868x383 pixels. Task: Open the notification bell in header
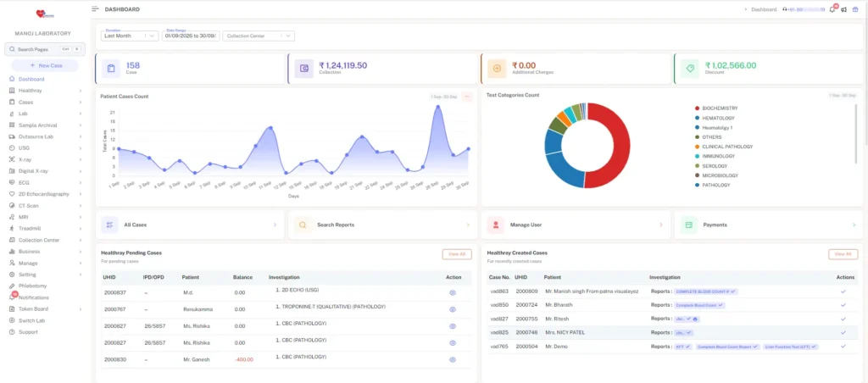(x=832, y=9)
